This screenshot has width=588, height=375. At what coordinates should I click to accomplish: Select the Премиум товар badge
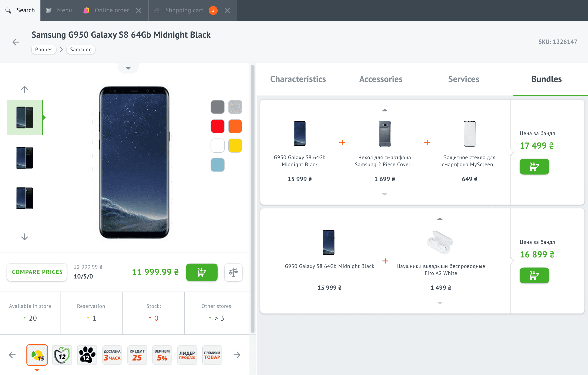click(212, 355)
